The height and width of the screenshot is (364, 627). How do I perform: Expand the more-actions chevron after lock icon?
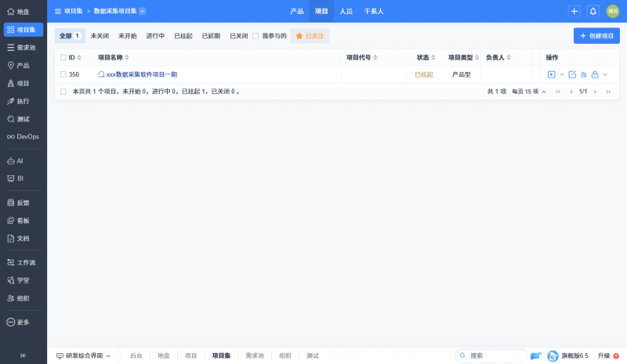pyautogui.click(x=605, y=74)
